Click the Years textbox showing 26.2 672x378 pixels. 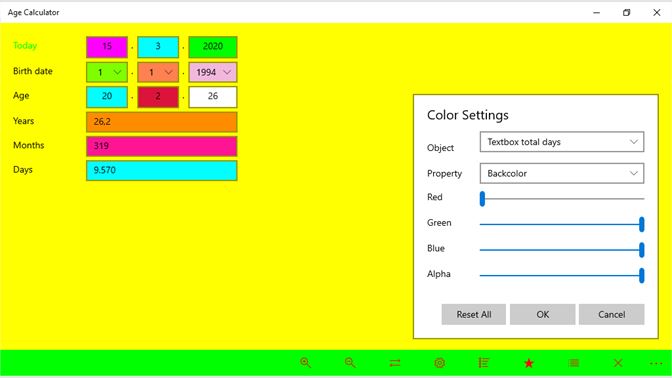[162, 122]
